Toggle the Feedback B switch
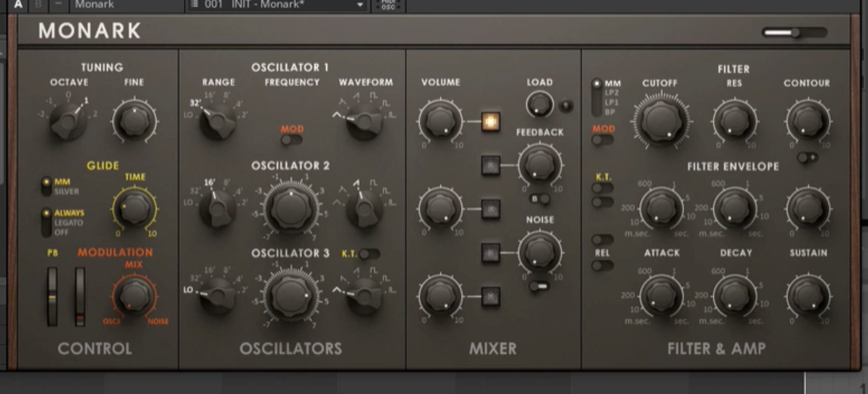The image size is (868, 394). pos(540,199)
